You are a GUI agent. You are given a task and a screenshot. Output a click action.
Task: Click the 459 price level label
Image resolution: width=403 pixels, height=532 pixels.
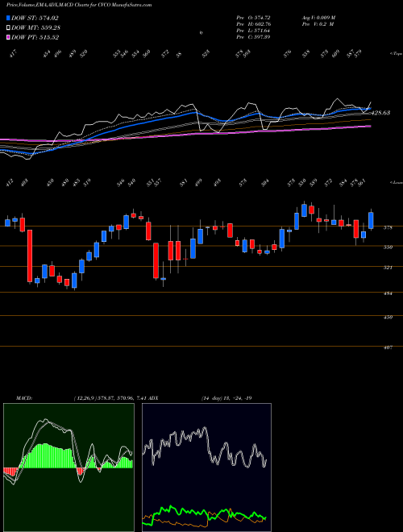(x=388, y=318)
